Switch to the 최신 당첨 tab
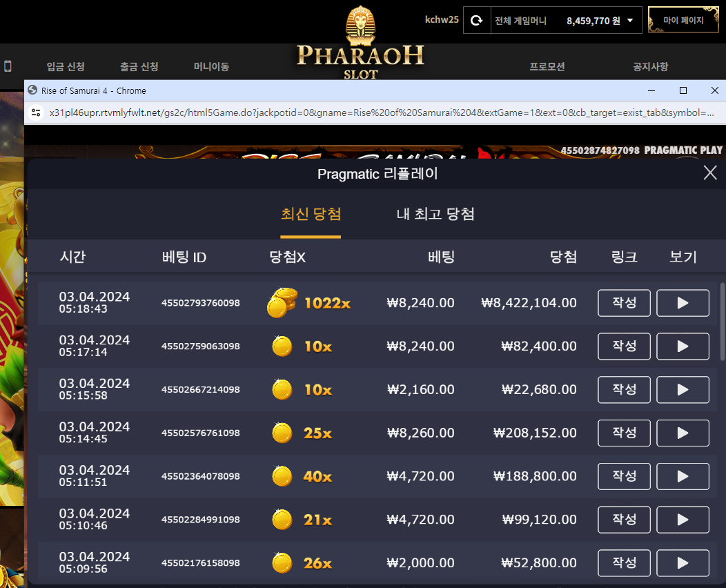 tap(311, 215)
